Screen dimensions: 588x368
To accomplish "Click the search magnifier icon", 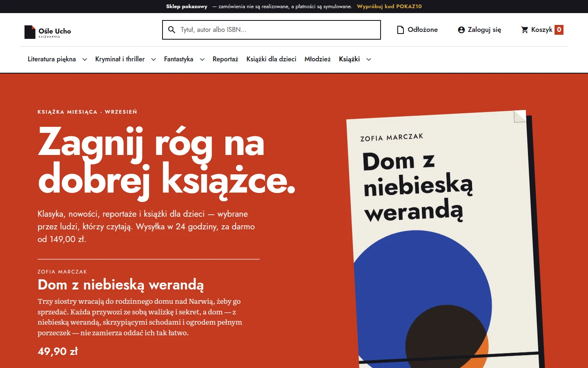I will pyautogui.click(x=172, y=30).
